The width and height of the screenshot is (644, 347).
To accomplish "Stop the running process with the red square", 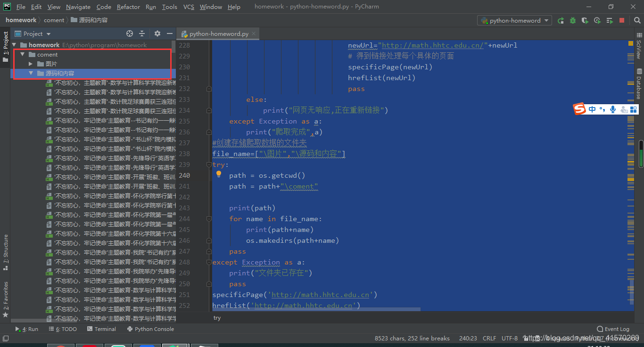I will [622, 20].
